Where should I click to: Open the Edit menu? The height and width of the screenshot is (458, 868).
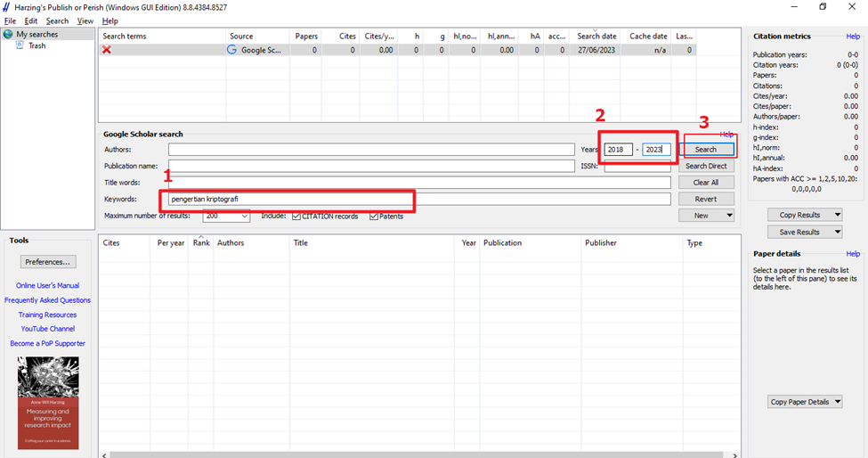click(31, 21)
